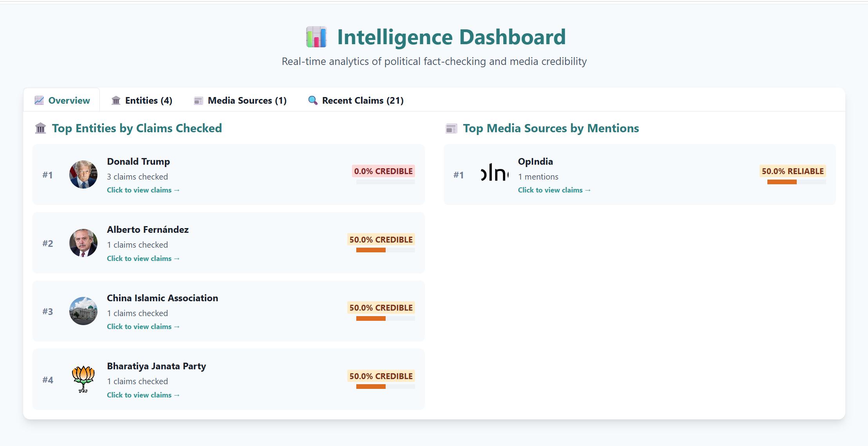This screenshot has height=446, width=868.
Task: Switch to the Overview tab
Action: coord(62,101)
